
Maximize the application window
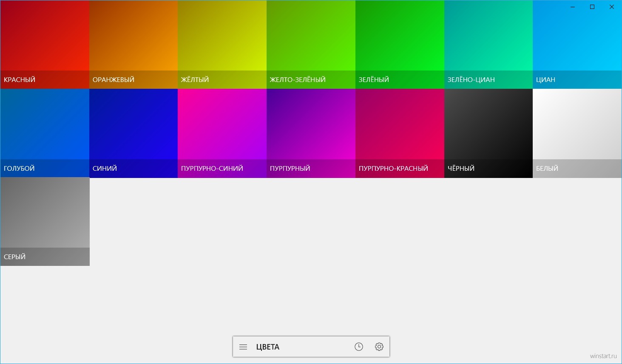tap(592, 7)
